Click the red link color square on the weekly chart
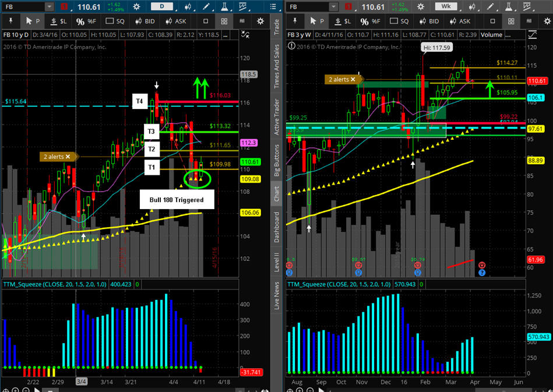 point(347,7)
